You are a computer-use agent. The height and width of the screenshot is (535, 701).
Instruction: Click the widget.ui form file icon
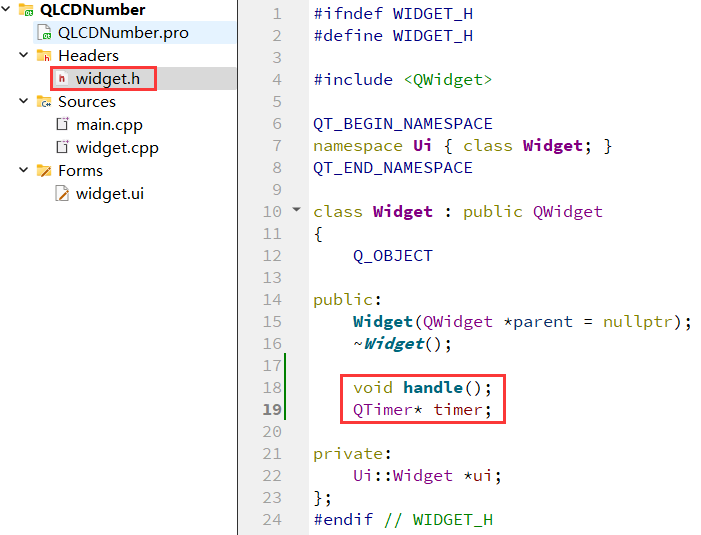pyautogui.click(x=62, y=194)
